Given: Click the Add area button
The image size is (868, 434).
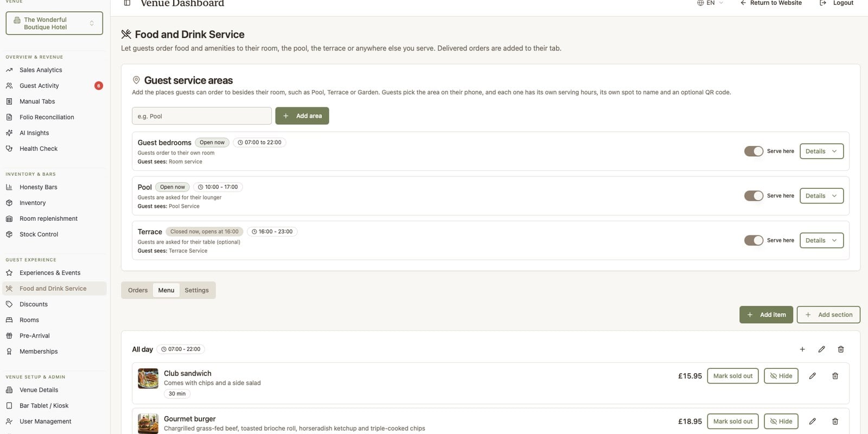Looking at the screenshot, I should [x=302, y=116].
